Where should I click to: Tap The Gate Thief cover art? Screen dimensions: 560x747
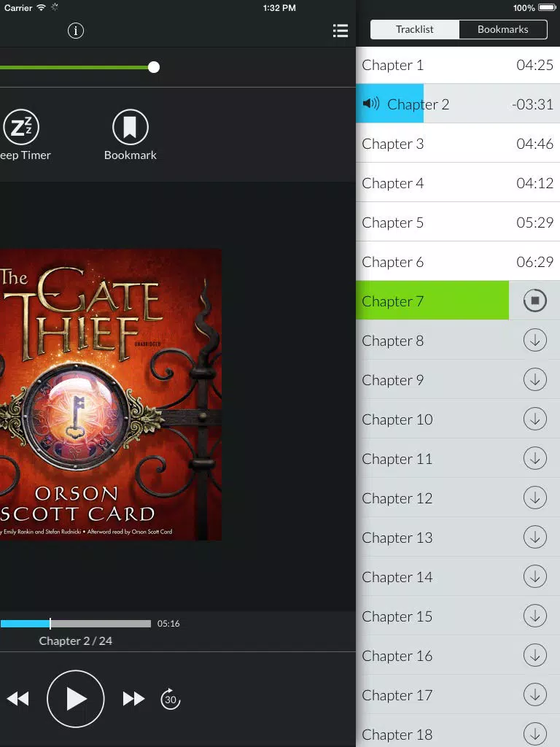coord(111,395)
